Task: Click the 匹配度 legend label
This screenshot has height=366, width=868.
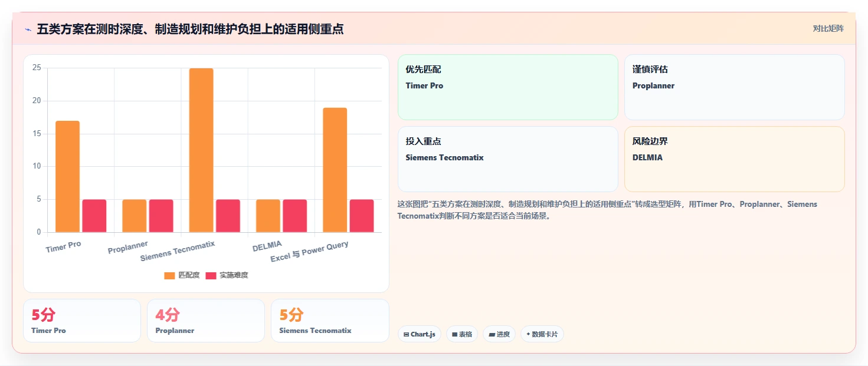Action: coord(189,275)
